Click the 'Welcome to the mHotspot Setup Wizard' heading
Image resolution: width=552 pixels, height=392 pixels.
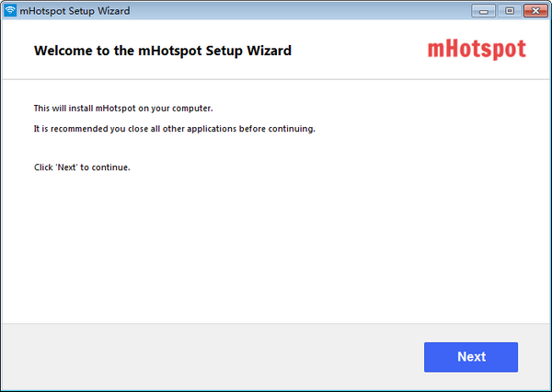click(162, 51)
